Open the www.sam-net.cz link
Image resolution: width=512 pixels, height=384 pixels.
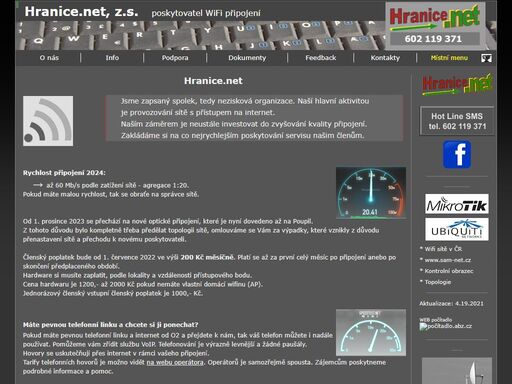[x=447, y=260]
